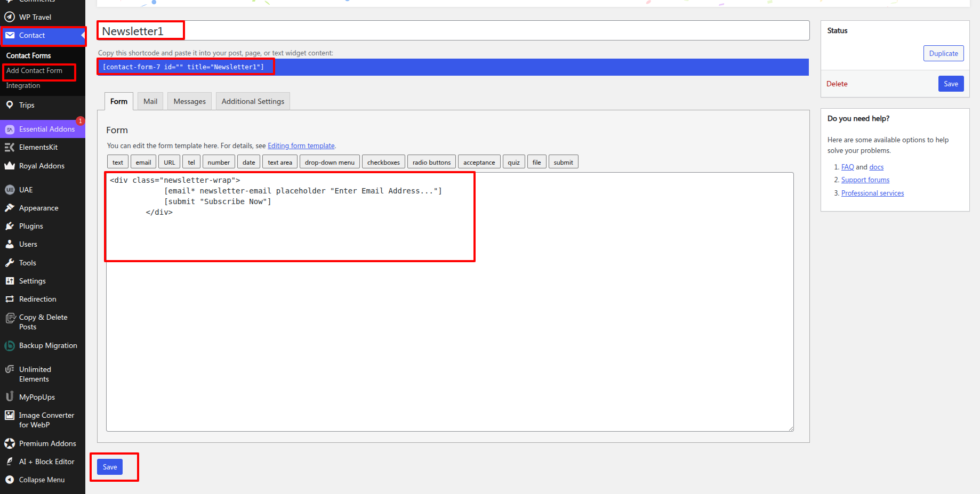
Task: Insert an acceptance form tag
Action: tap(479, 162)
